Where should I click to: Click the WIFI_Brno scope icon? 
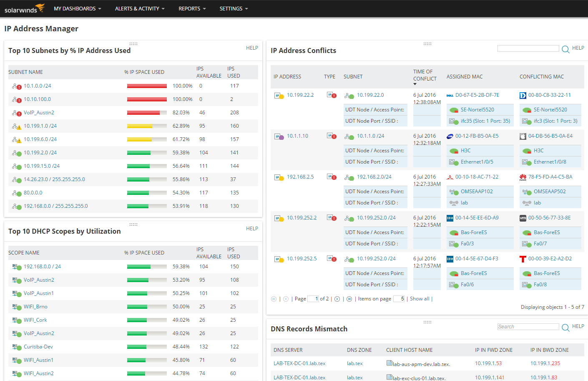[17, 307]
